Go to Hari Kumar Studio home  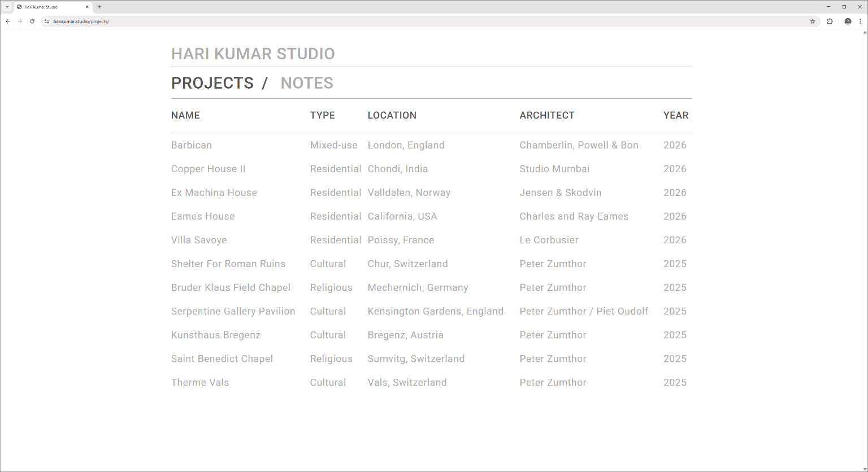[x=253, y=54]
